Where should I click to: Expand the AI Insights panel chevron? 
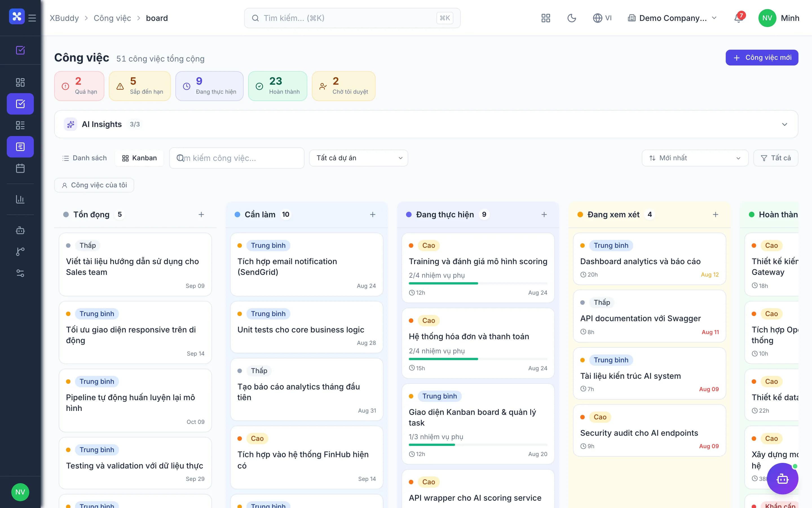click(784, 124)
